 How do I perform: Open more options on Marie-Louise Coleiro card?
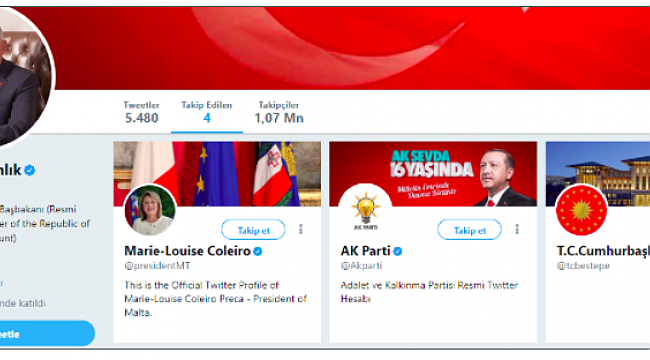301,229
